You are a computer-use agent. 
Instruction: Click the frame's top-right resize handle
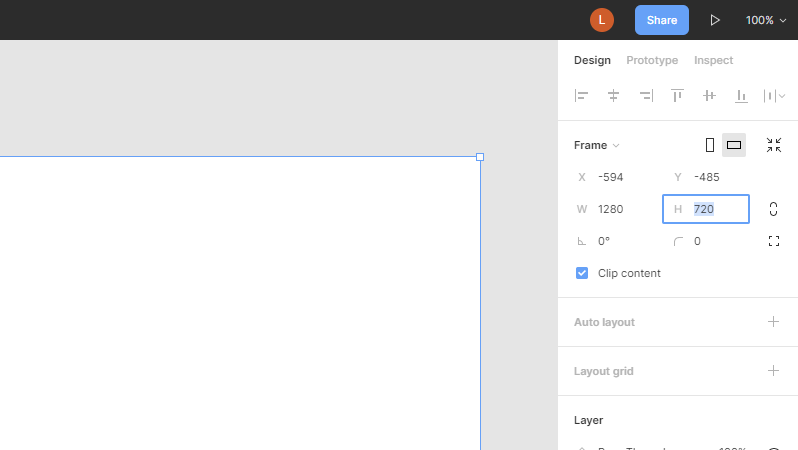[x=480, y=157]
